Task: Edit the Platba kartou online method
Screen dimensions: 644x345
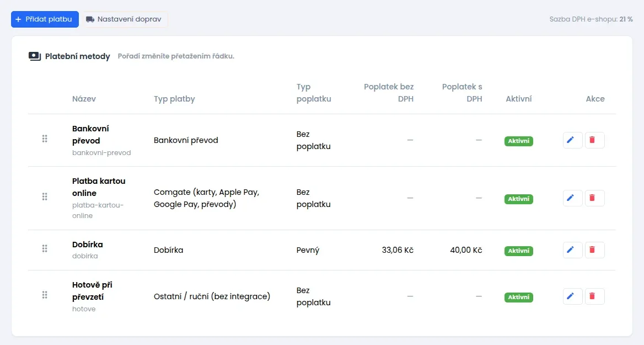Action: (x=572, y=198)
